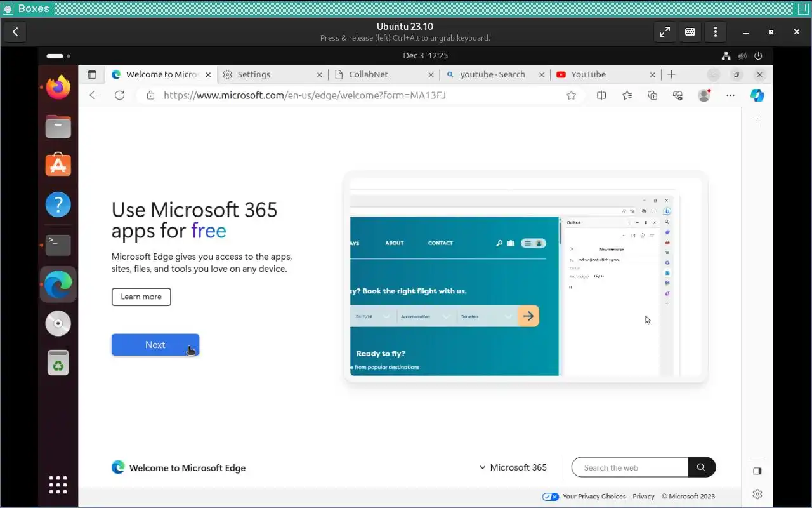Open the system status menu power icon

pyautogui.click(x=759, y=56)
